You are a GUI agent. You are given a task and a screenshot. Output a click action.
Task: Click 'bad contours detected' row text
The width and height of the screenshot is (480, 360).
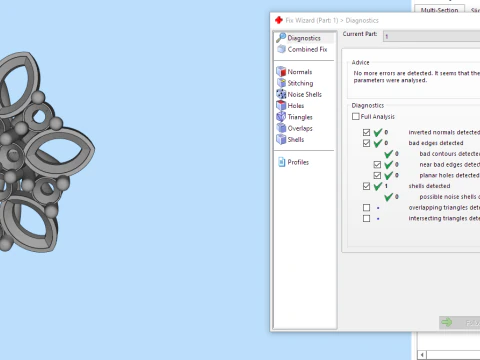click(449, 154)
